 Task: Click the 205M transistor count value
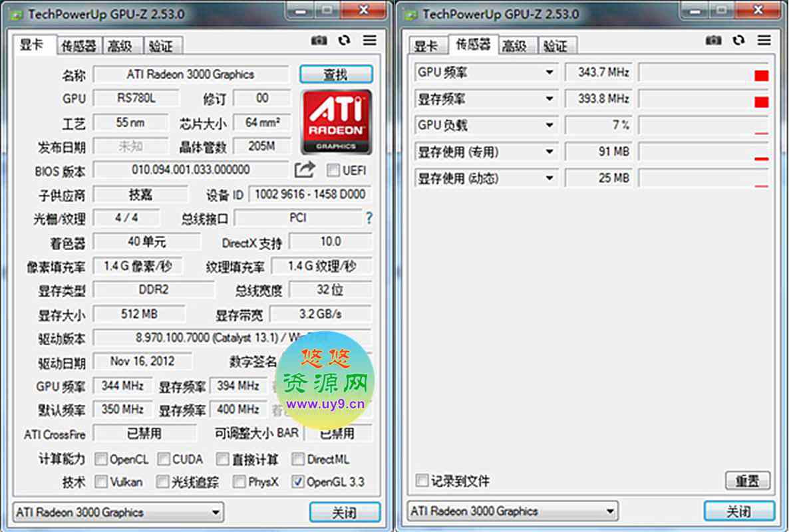[x=262, y=146]
